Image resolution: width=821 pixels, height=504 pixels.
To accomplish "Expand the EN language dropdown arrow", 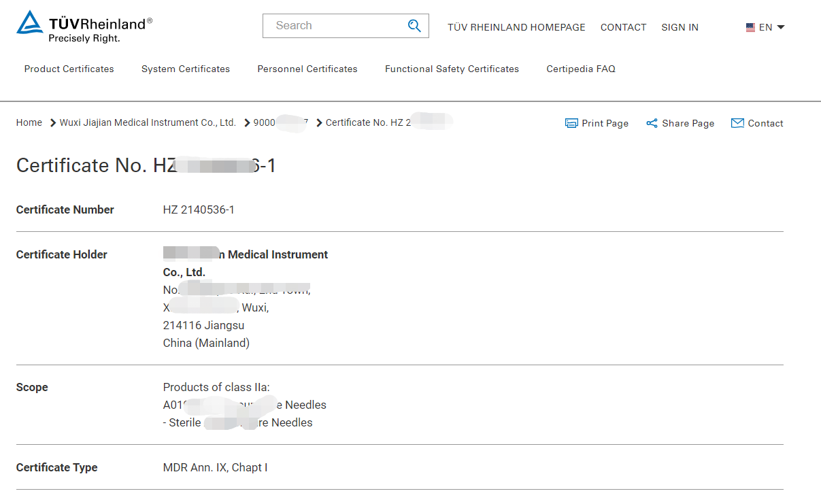I will pos(780,27).
